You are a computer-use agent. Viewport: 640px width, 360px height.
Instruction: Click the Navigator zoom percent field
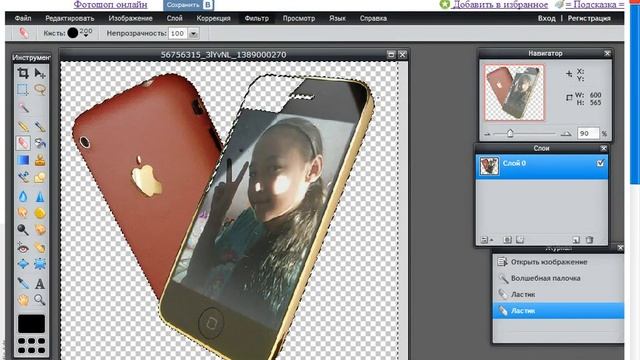588,133
